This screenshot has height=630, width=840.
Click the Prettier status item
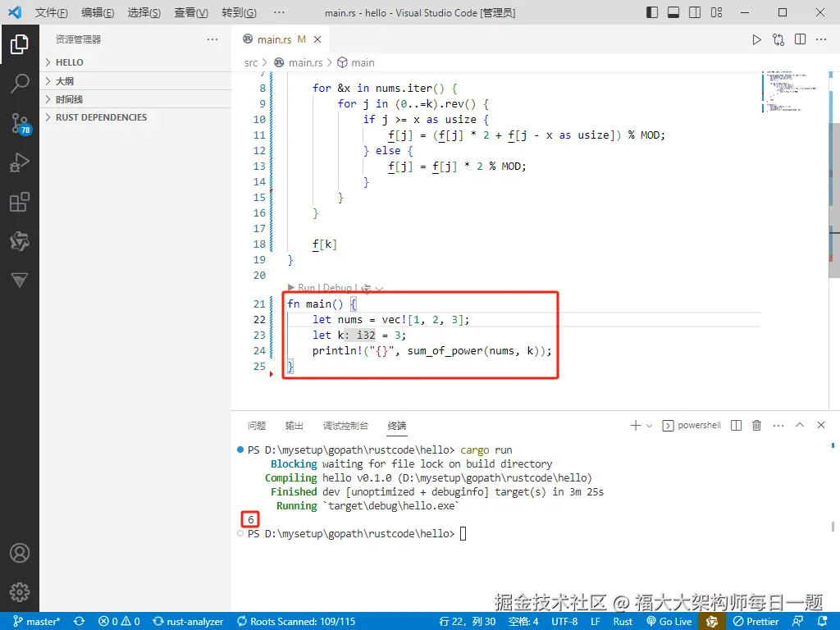pos(756,622)
